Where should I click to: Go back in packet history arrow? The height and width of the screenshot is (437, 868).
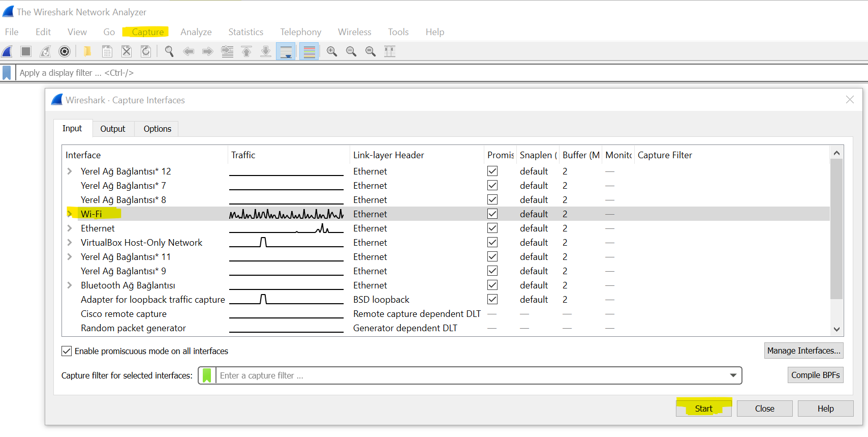(189, 51)
